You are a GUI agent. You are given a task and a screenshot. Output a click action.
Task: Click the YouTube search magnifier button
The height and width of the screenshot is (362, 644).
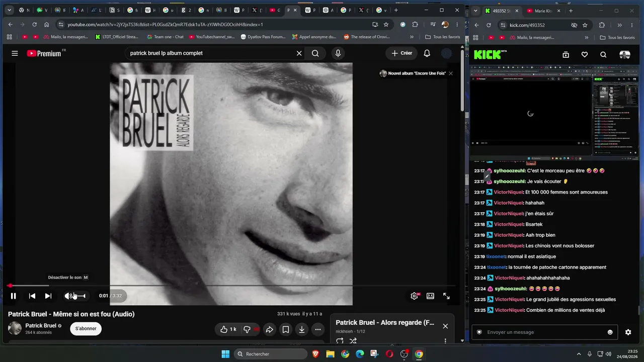315,53
